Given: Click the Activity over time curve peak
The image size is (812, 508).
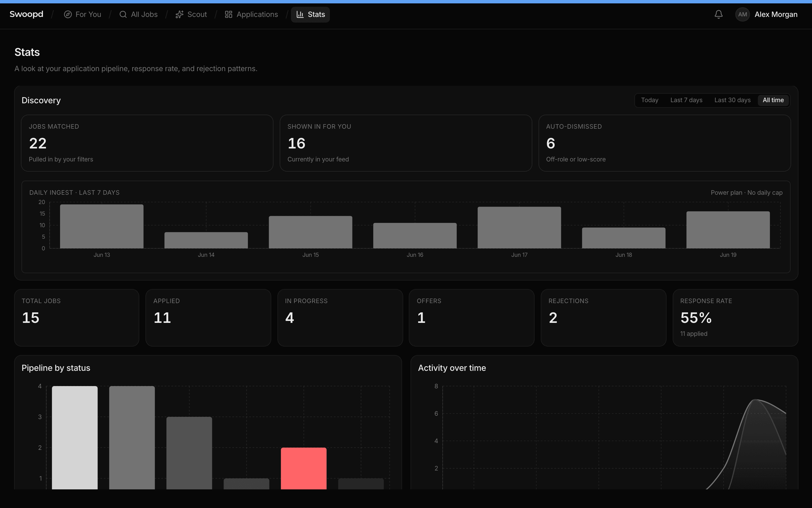Looking at the screenshot, I should point(755,400).
